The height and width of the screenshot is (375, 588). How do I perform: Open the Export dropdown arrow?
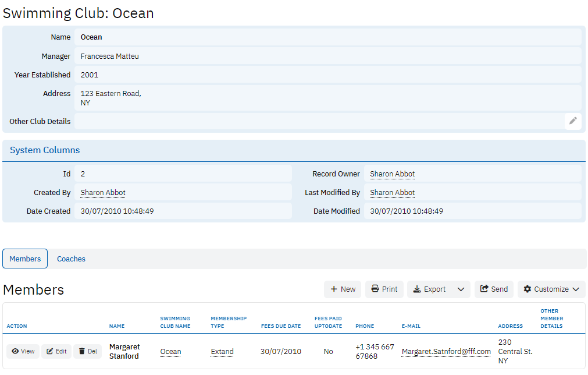(461, 289)
